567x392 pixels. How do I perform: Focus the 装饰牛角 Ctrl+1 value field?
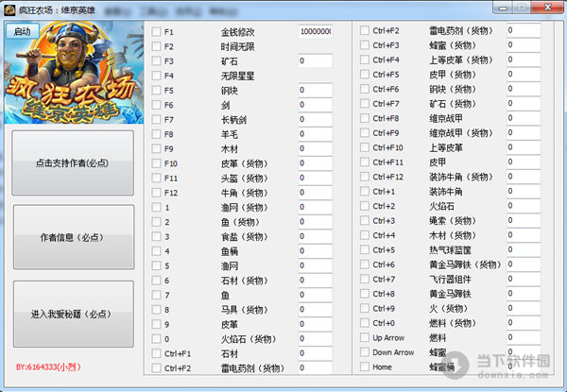(x=524, y=191)
